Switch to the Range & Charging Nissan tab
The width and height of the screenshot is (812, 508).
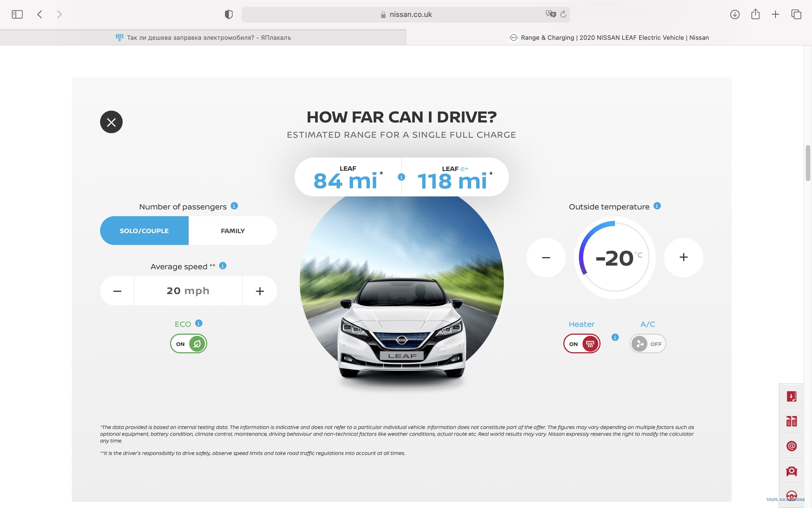(x=609, y=38)
